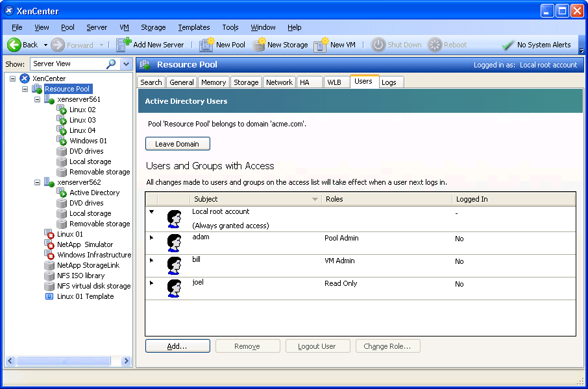Collapse the xenserver562 tree node
Image resolution: width=588 pixels, height=389 pixels.
pos(38,183)
